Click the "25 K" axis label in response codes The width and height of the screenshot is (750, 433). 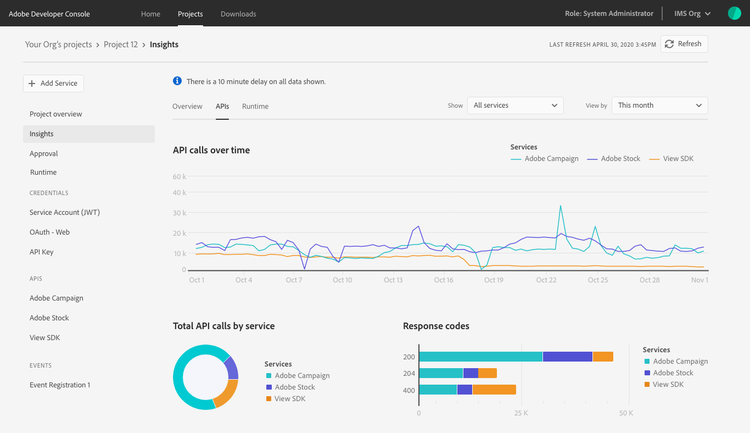[521, 413]
